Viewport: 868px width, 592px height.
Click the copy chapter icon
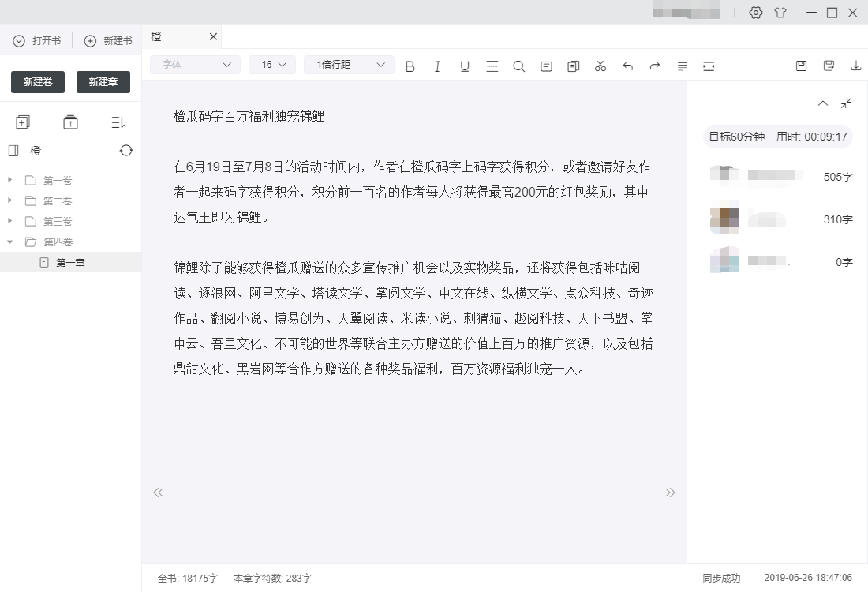click(x=573, y=66)
